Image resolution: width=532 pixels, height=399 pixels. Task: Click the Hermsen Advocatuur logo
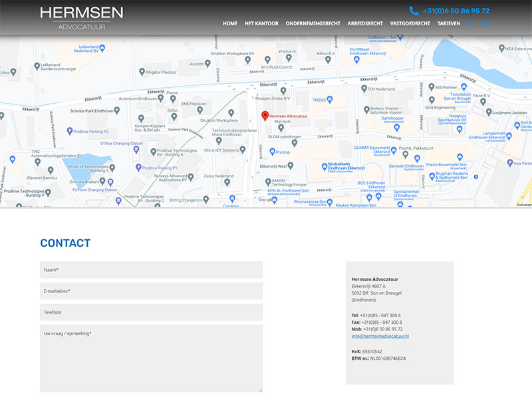(x=81, y=19)
